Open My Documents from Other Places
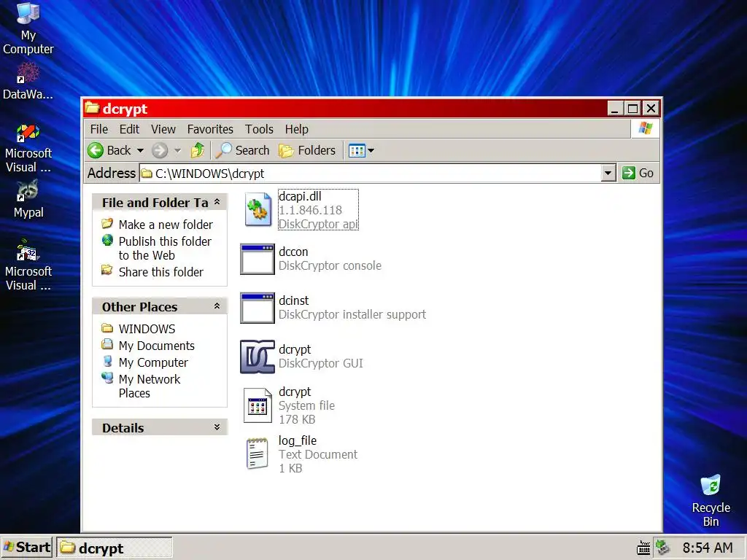The image size is (747, 560). coord(156,345)
